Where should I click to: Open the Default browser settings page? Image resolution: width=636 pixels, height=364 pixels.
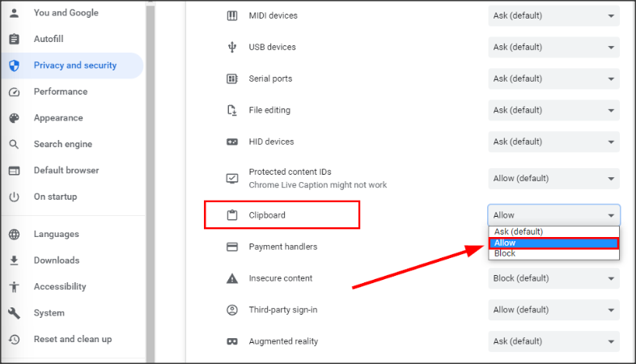[66, 171]
